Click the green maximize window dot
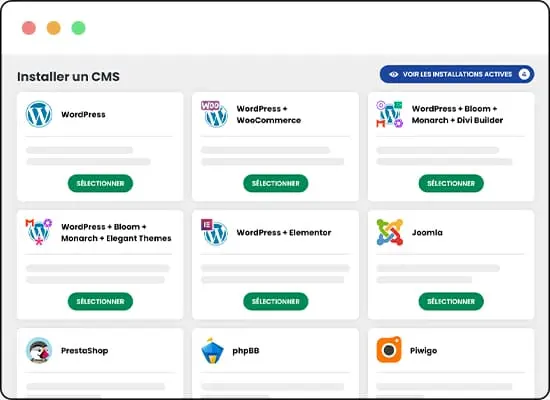Viewport: 550px width, 400px height. tap(79, 28)
